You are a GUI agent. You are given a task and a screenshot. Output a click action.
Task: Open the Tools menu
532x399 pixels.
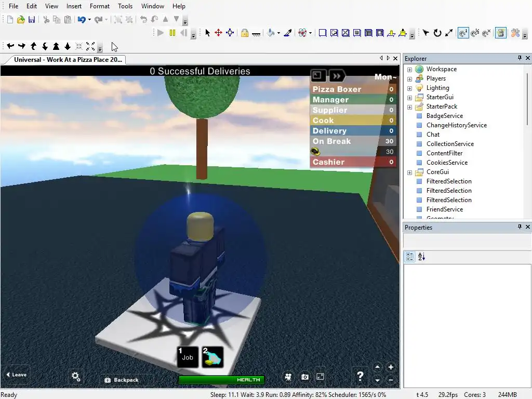(125, 6)
